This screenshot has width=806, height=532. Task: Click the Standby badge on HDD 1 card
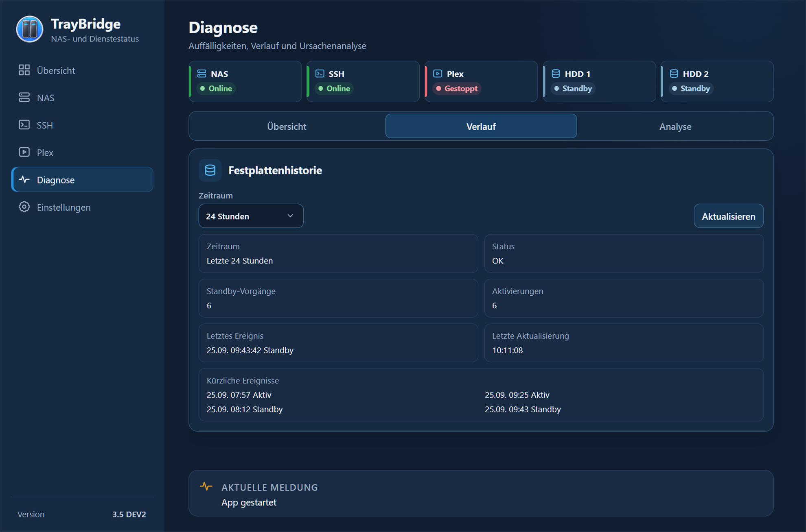point(573,88)
